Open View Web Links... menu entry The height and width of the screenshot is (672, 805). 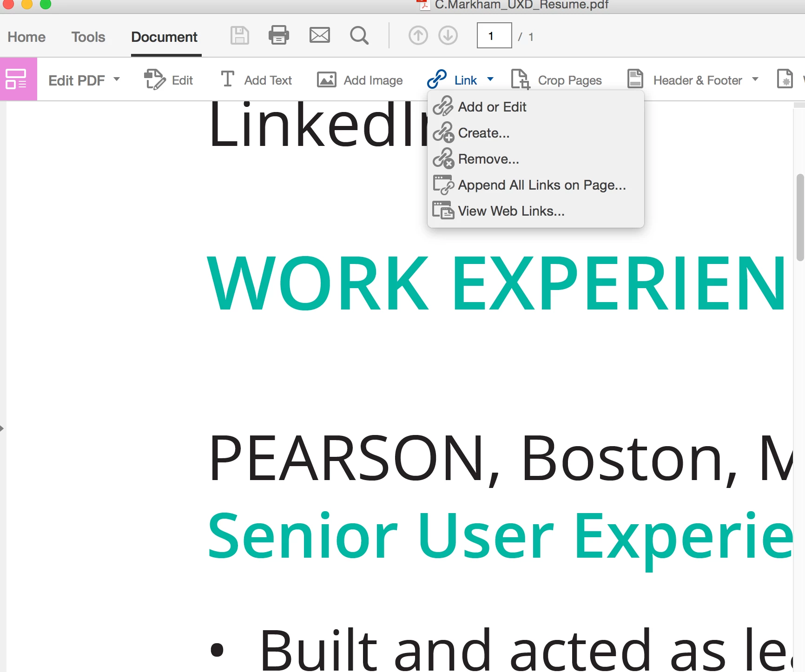pyautogui.click(x=535, y=211)
